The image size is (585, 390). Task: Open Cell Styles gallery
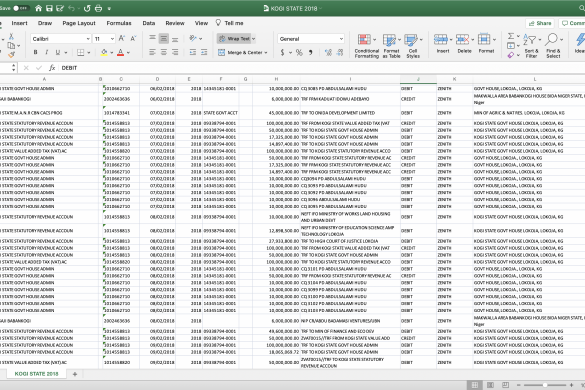coord(413,46)
